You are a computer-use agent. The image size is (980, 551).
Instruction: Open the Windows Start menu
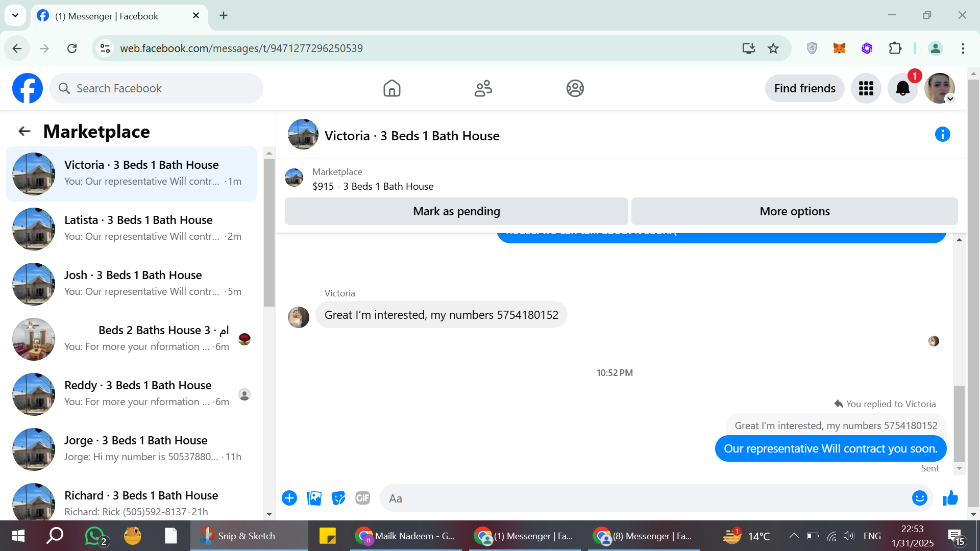(18, 536)
